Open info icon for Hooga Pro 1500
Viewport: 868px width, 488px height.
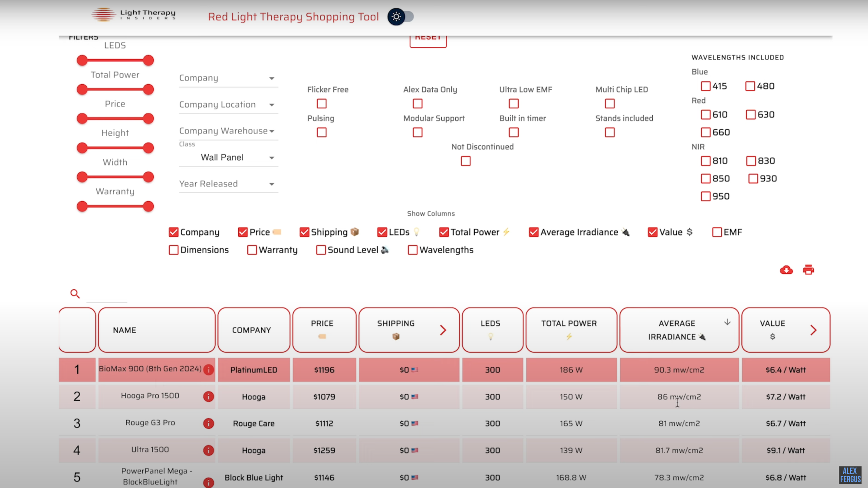click(x=209, y=396)
